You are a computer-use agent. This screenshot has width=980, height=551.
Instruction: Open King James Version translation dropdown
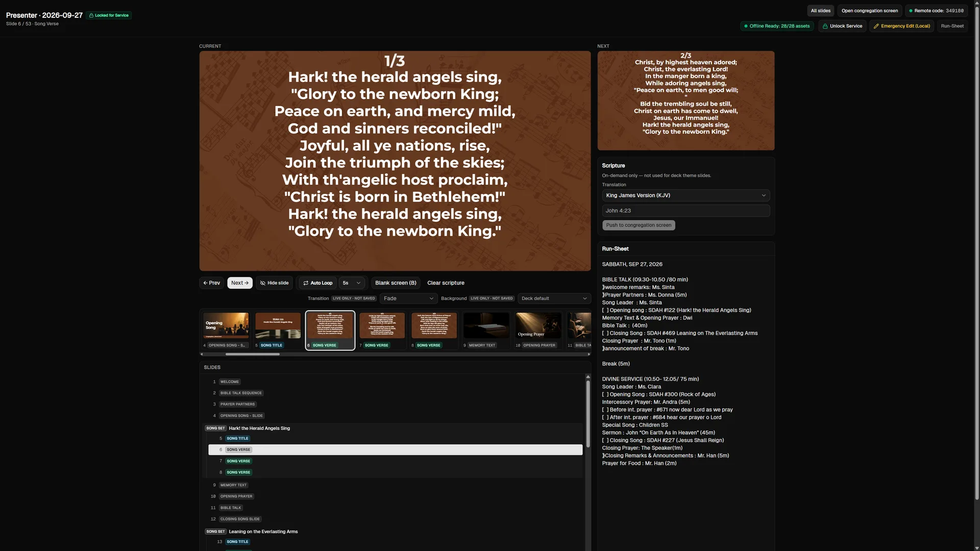[685, 195]
